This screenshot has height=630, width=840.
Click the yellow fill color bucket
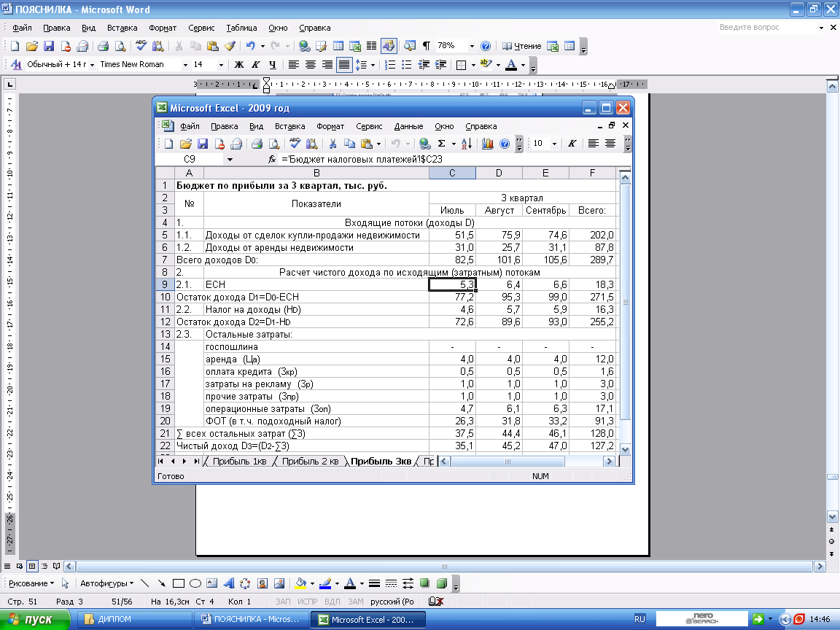(299, 583)
